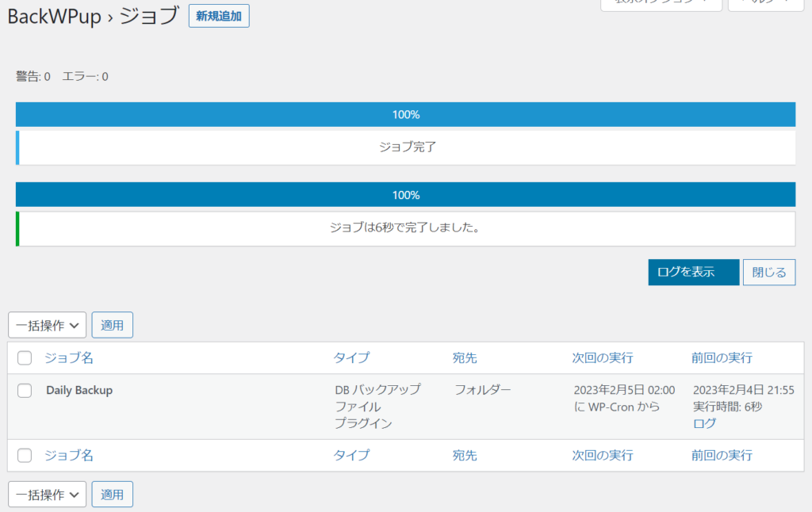
Task: Click the プラグイン type text
Action: (x=363, y=423)
